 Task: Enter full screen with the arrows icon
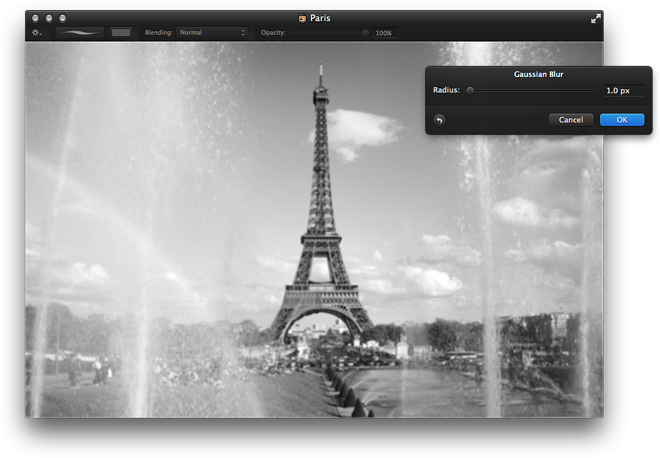click(595, 19)
